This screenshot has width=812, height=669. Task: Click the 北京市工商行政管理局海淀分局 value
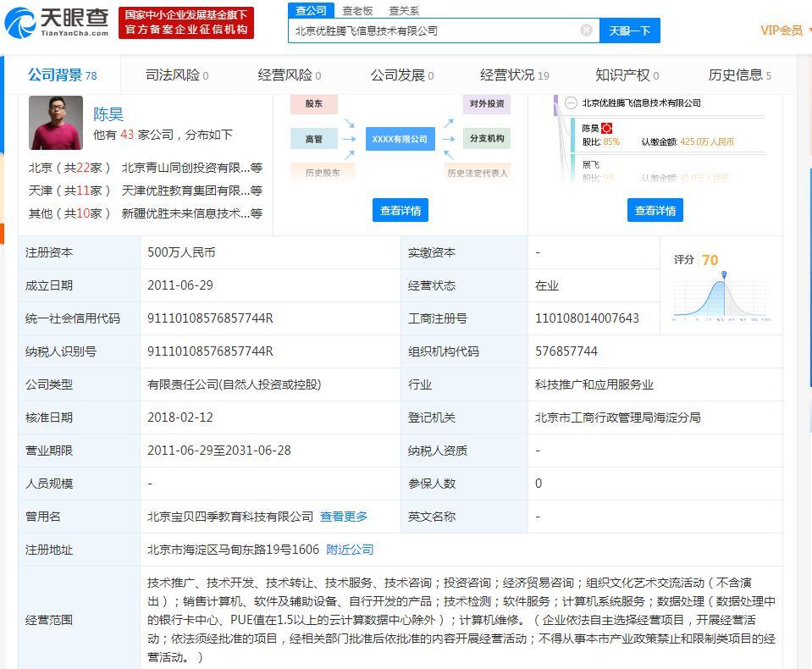tap(617, 417)
